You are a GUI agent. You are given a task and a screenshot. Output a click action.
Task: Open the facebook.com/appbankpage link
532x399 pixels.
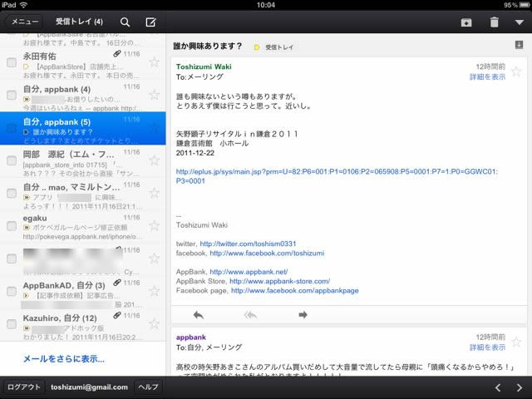pos(295,291)
